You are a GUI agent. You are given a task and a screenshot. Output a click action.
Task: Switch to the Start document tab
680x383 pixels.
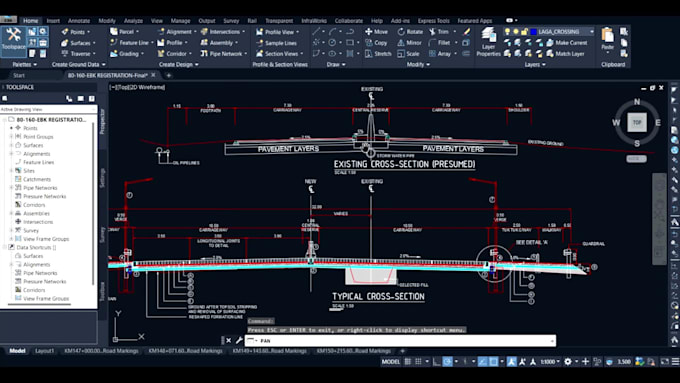coord(19,75)
